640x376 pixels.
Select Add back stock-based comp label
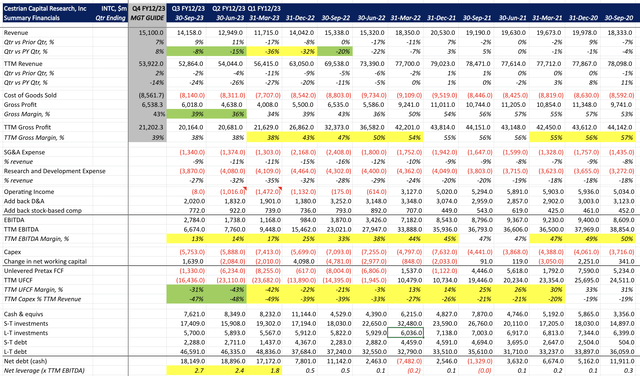click(x=42, y=211)
